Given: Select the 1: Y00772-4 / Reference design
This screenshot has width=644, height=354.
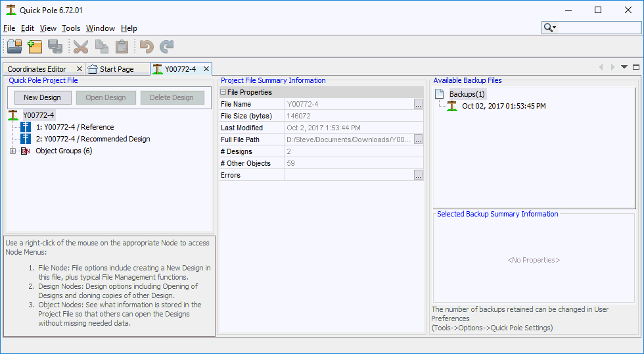Looking at the screenshot, I should [x=75, y=127].
